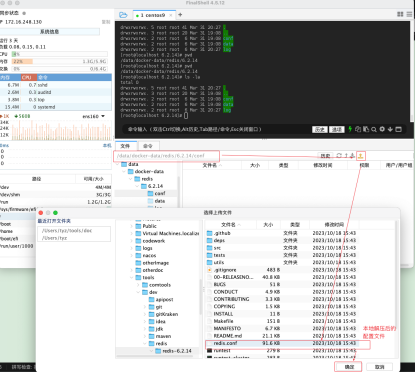This screenshot has height=372, width=415.
Task: Expand the gitKraken folder in dialog tree
Action: 145,314
